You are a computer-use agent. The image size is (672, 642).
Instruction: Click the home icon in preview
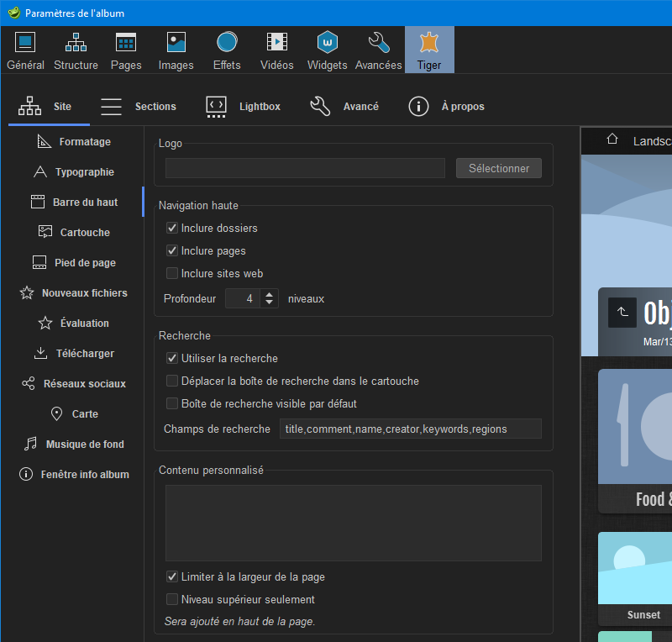[612, 139]
